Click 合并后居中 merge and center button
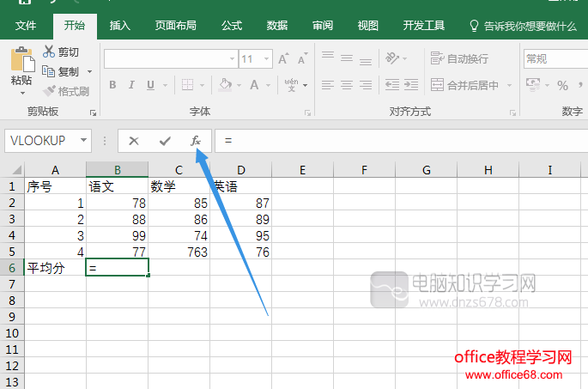 pyautogui.click(x=464, y=85)
